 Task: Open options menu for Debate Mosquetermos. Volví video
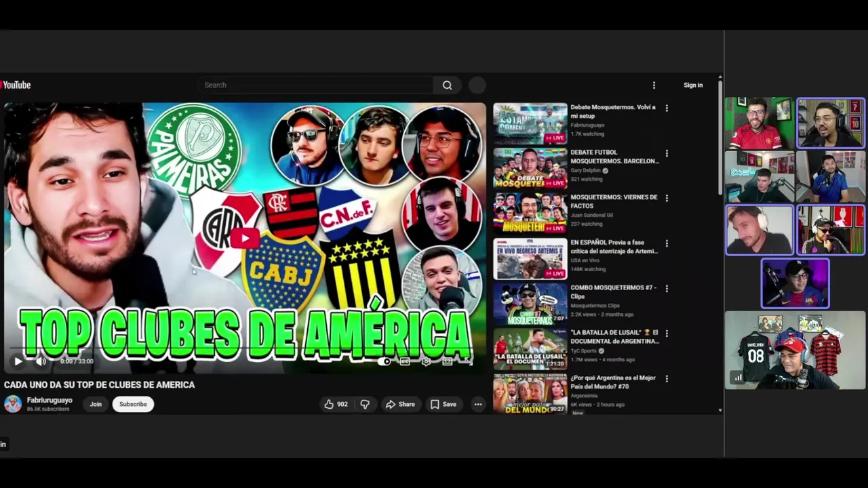point(667,108)
